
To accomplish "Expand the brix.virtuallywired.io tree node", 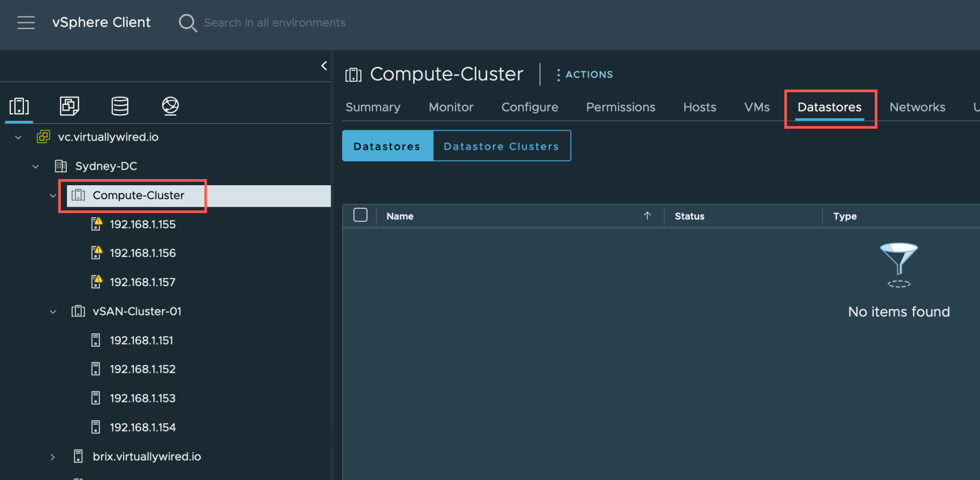I will pos(53,457).
